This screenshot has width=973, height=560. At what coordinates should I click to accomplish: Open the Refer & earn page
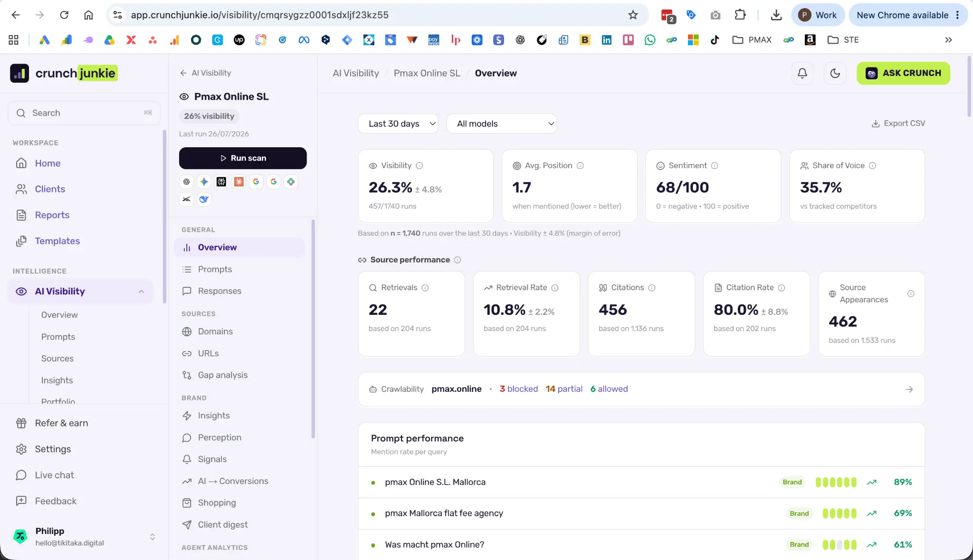click(x=61, y=423)
